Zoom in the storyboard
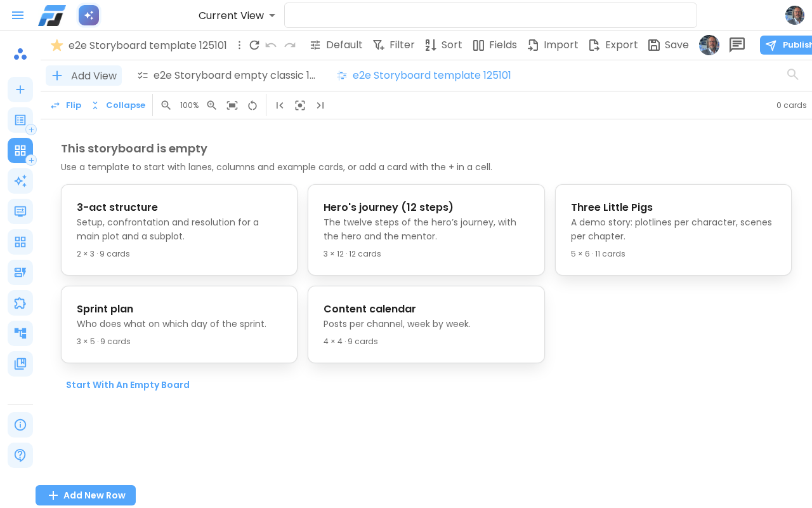 click(212, 105)
